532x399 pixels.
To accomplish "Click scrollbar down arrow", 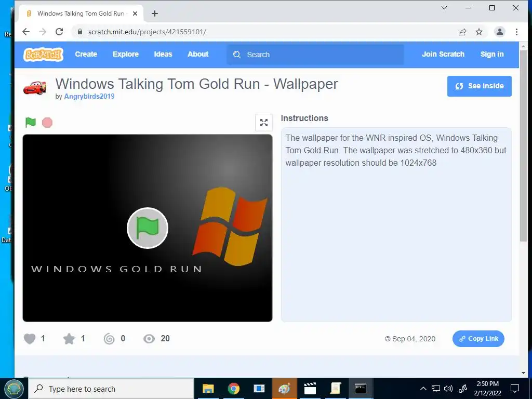I will point(524,373).
